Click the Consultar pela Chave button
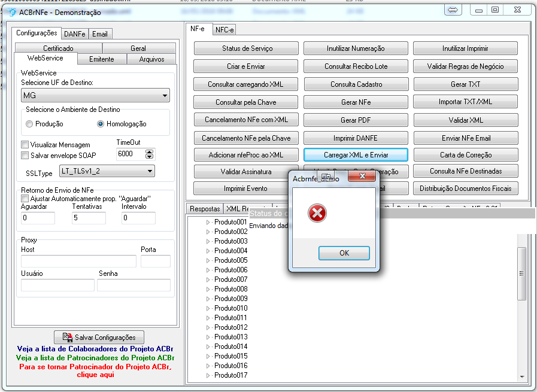Image resolution: width=537 pixels, height=392 pixels. click(x=246, y=102)
